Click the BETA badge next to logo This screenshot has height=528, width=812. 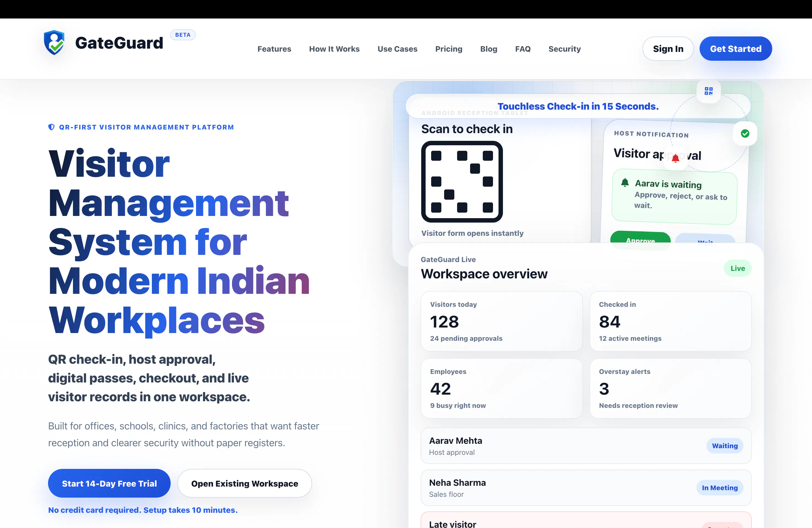pos(183,35)
